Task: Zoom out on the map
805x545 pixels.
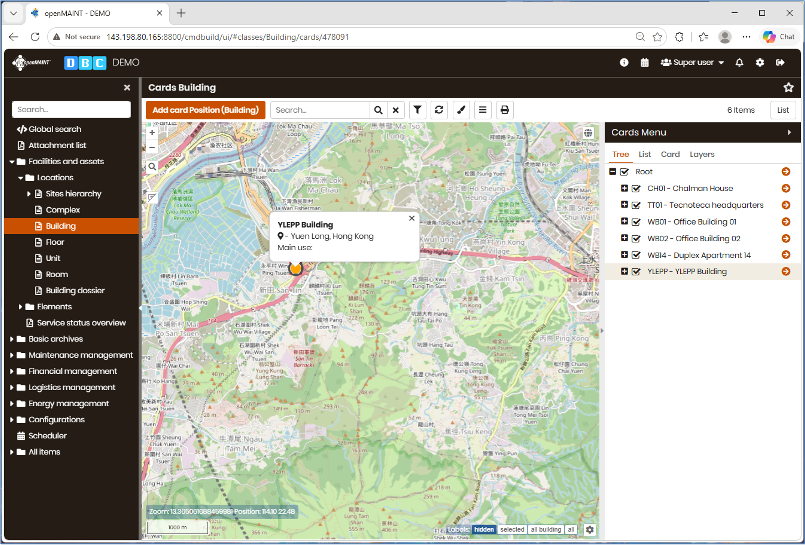Action: 152,147
